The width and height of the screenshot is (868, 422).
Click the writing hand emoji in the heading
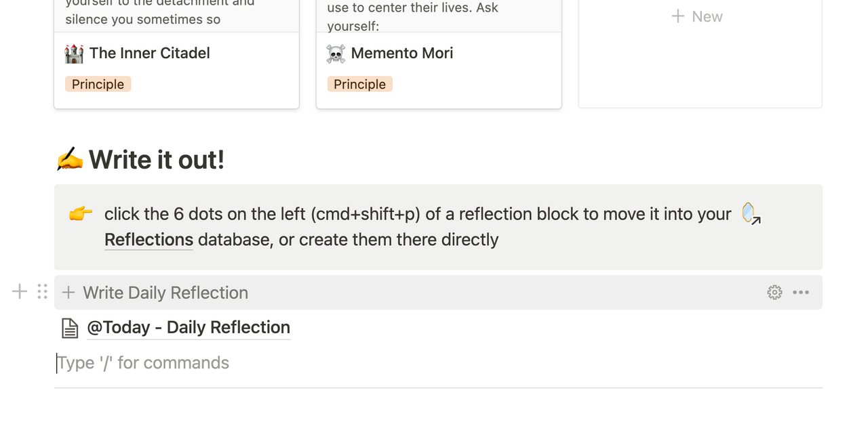click(x=69, y=160)
